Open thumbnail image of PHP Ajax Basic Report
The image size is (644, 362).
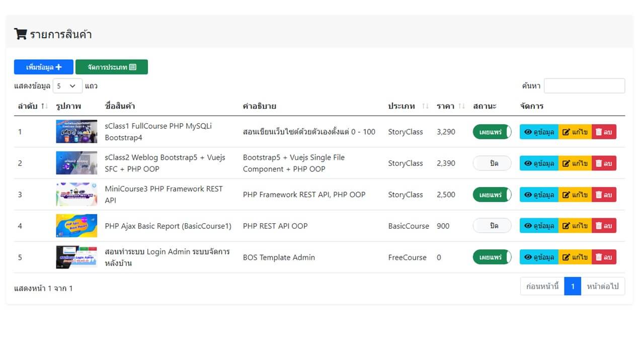[76, 226]
